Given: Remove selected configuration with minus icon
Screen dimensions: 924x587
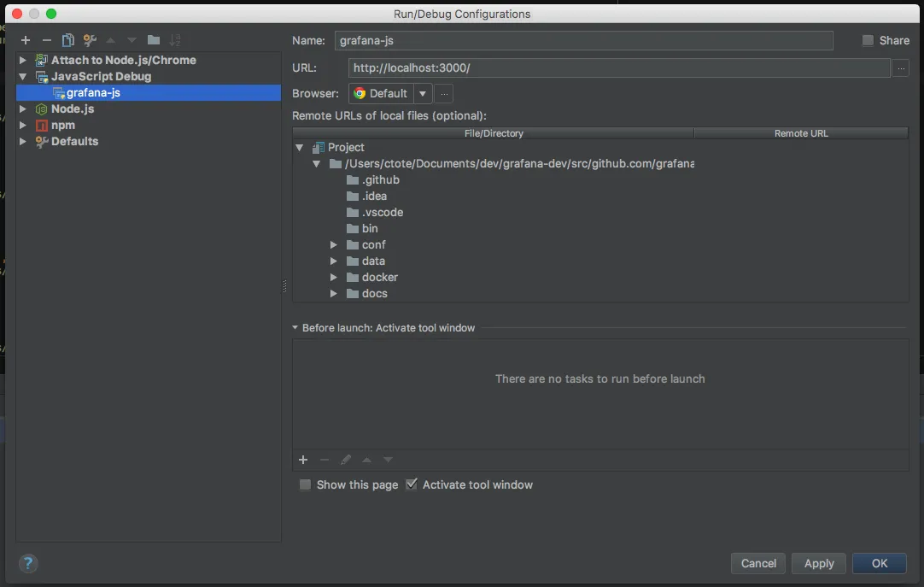Looking at the screenshot, I should (x=47, y=40).
